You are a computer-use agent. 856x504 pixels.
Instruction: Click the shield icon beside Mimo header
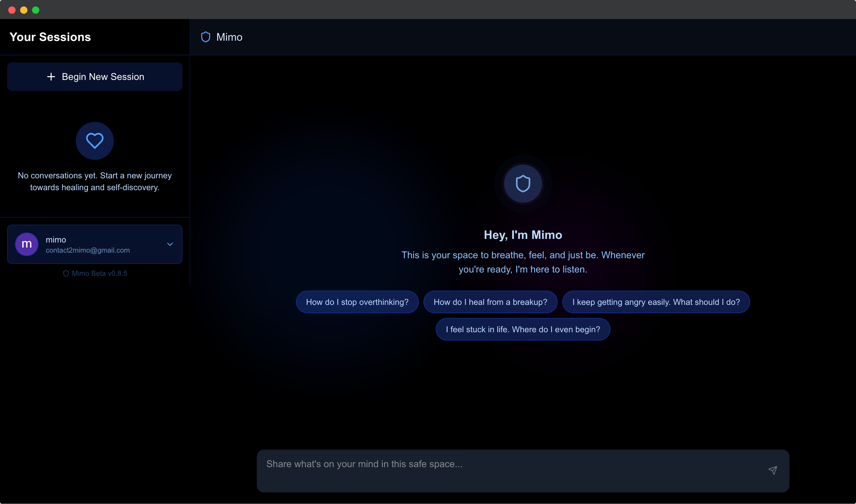[x=205, y=37]
